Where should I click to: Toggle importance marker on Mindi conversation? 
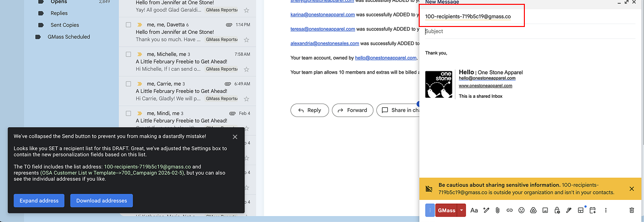pyautogui.click(x=140, y=114)
